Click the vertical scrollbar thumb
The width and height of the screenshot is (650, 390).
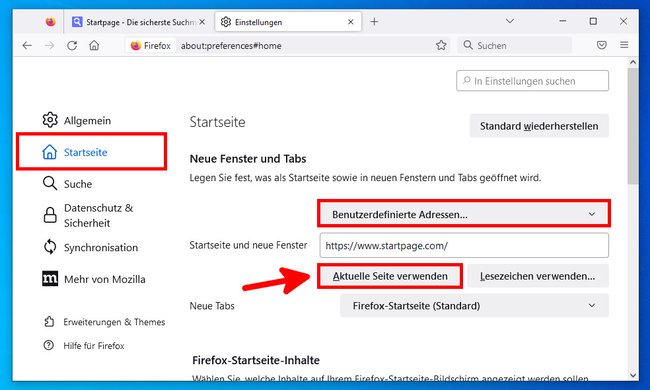coord(633,126)
